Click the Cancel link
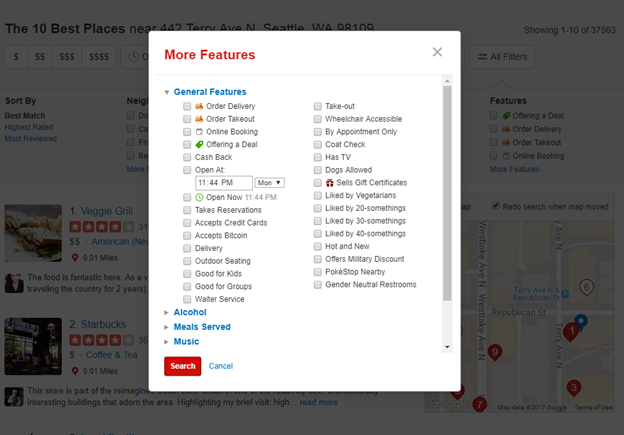This screenshot has width=624, height=435. 221,366
